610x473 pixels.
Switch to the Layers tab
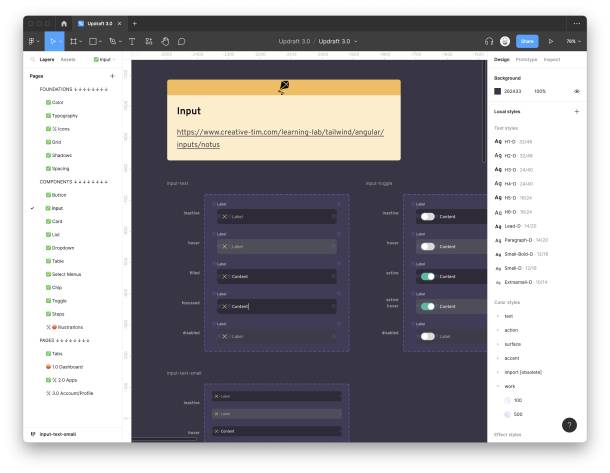[x=47, y=60]
